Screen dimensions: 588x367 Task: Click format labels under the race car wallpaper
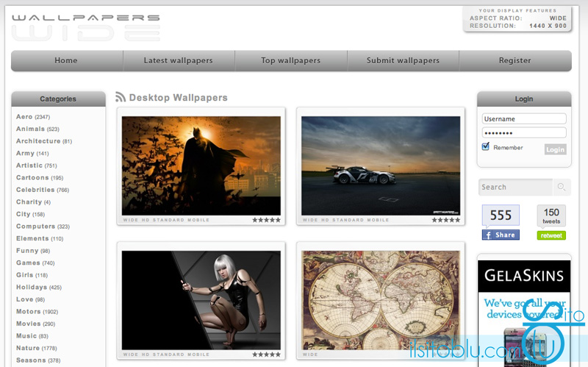click(345, 220)
